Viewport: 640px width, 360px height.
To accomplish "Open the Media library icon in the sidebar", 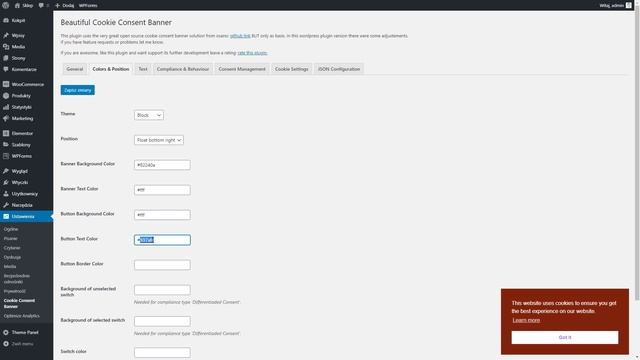I will coord(6,47).
